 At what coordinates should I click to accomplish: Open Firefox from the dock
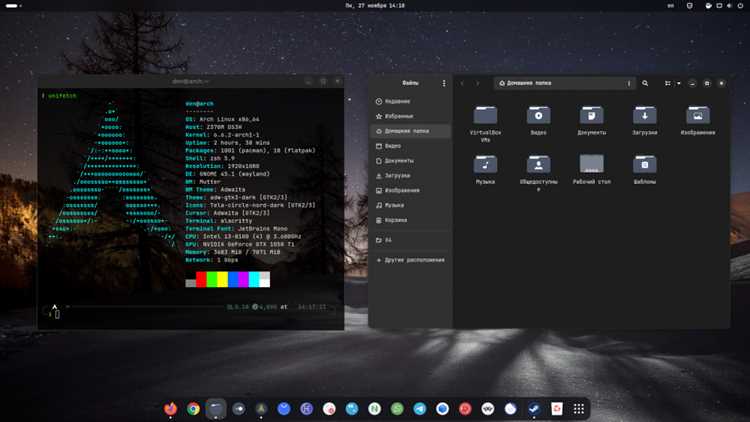(x=170, y=409)
